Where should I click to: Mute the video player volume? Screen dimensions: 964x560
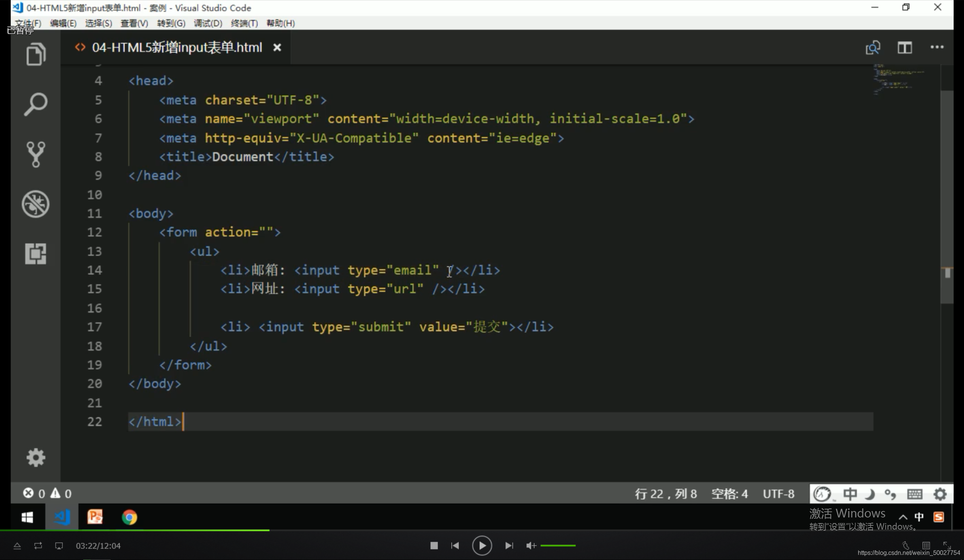(531, 545)
